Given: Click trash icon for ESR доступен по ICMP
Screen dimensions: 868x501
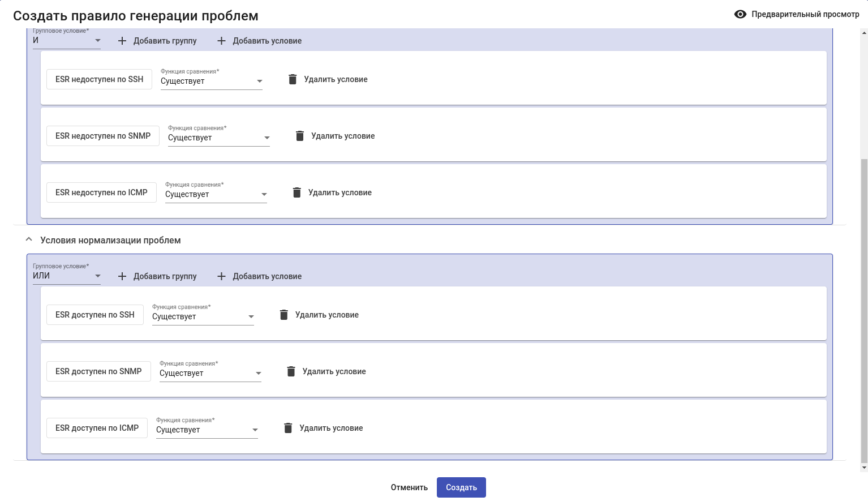Looking at the screenshot, I should pyautogui.click(x=288, y=428).
